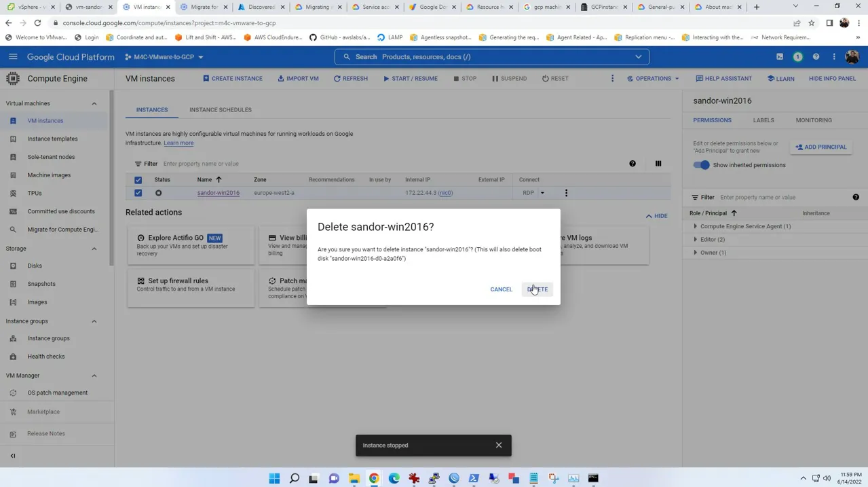This screenshot has width=868, height=487.
Task: Open the RDP connect dropdown arrow
Action: click(x=542, y=193)
